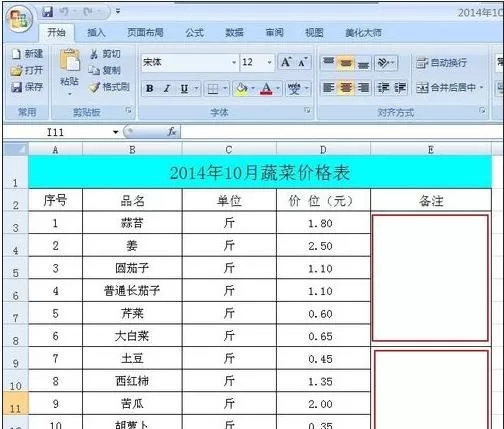Click the redo icon in quick access toolbar
The height and width of the screenshot is (429, 504).
click(x=88, y=12)
